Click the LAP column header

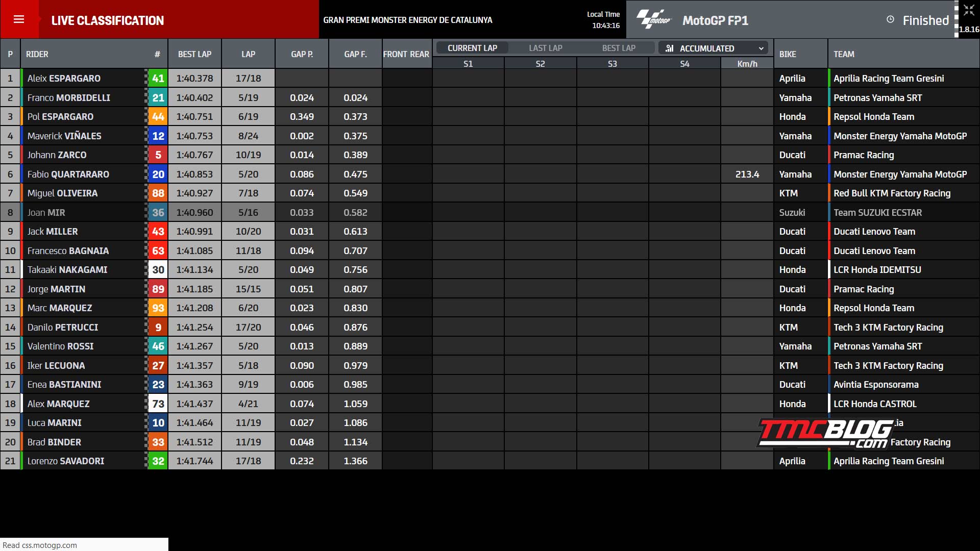point(248,54)
